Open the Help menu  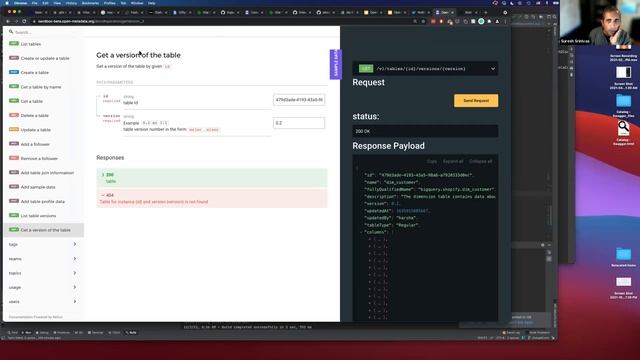[151, 3]
